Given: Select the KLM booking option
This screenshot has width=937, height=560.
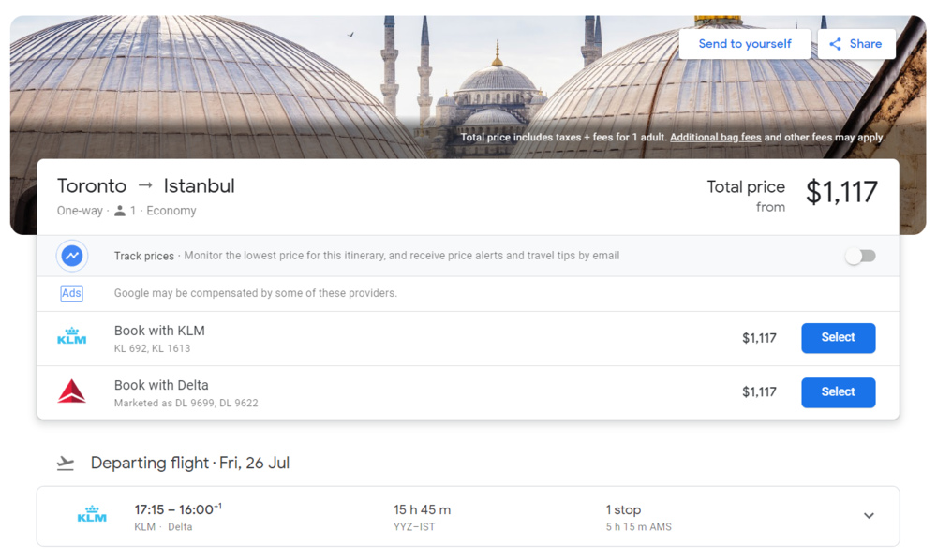Looking at the screenshot, I should 838,338.
